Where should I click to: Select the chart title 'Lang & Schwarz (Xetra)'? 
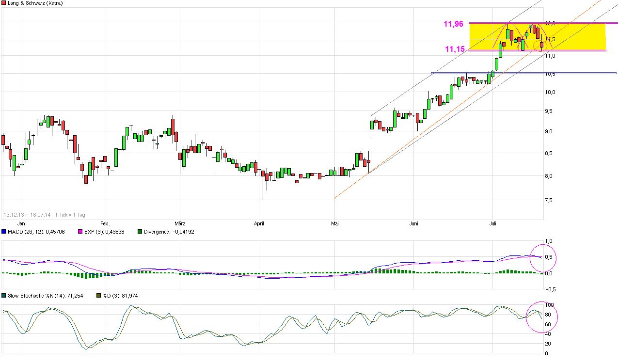coord(35,3)
